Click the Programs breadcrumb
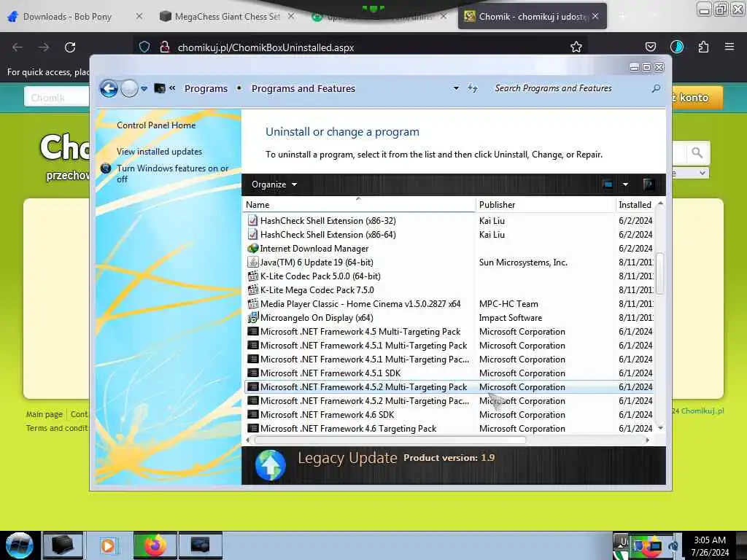747x560 pixels. (206, 88)
